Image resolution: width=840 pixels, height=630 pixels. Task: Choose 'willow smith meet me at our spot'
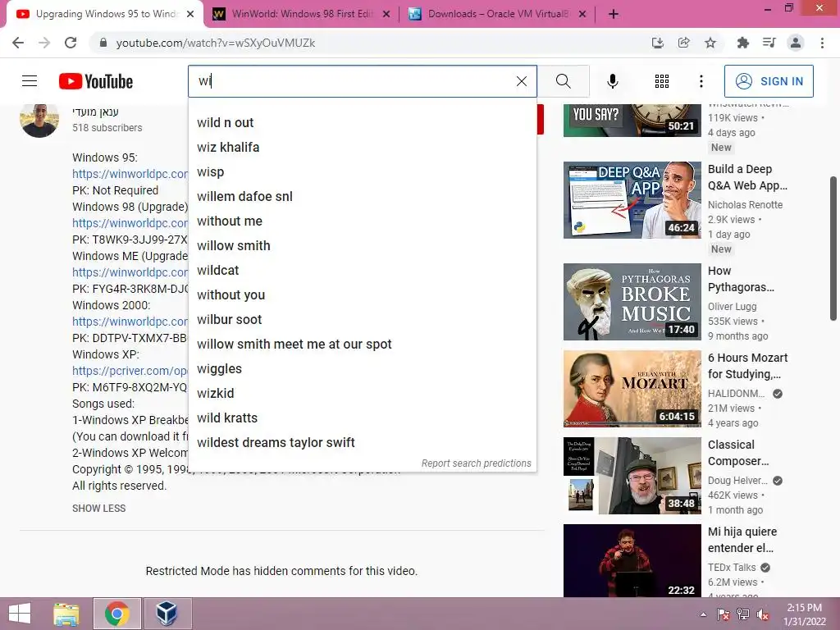tap(362, 345)
